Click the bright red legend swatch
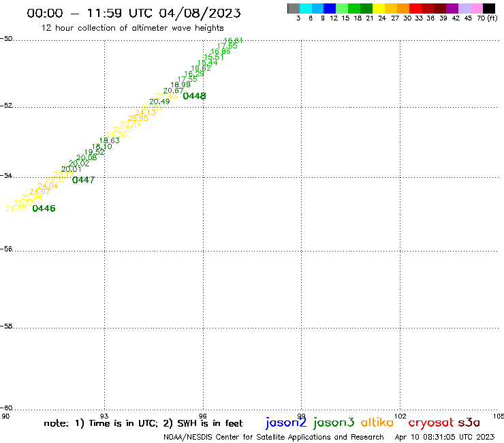The width and height of the screenshot is (504, 443). pos(415,9)
